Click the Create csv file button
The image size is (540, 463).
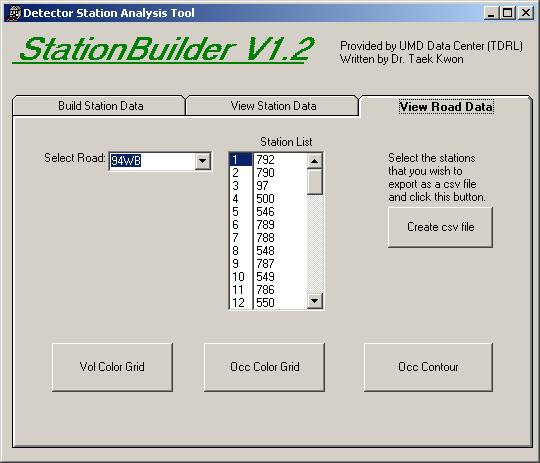440,227
